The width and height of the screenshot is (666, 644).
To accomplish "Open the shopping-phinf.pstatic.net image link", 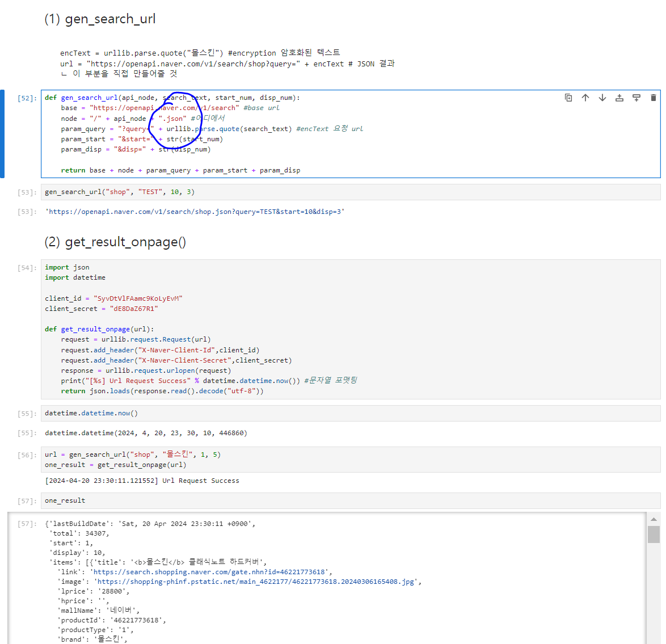I will click(x=256, y=582).
